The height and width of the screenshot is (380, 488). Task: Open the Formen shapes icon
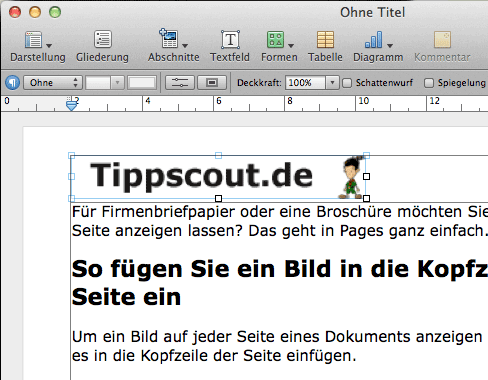(x=275, y=40)
